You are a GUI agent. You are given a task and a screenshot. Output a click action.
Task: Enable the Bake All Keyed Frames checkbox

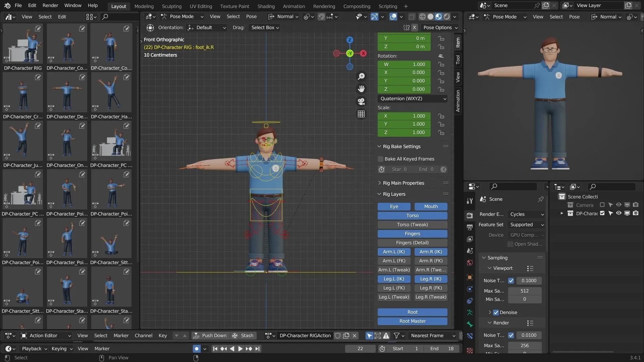pyautogui.click(x=380, y=159)
